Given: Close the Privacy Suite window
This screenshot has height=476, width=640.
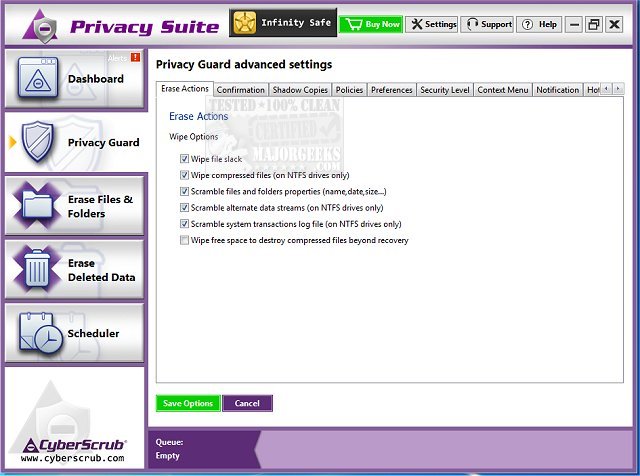Looking at the screenshot, I should coord(614,24).
